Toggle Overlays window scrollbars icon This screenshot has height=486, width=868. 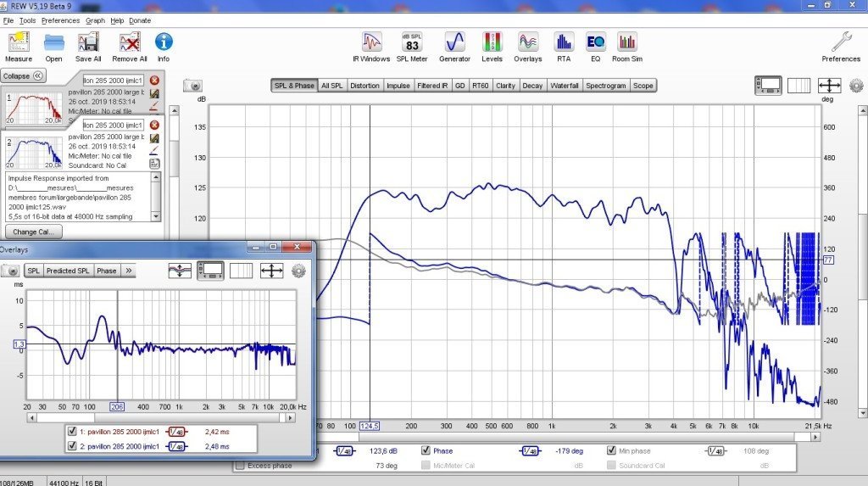211,271
